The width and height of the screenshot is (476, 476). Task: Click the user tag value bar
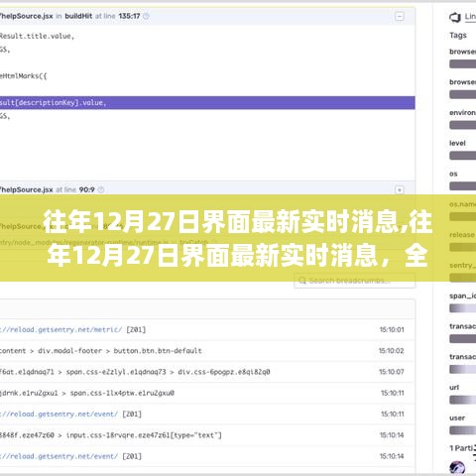(463, 430)
